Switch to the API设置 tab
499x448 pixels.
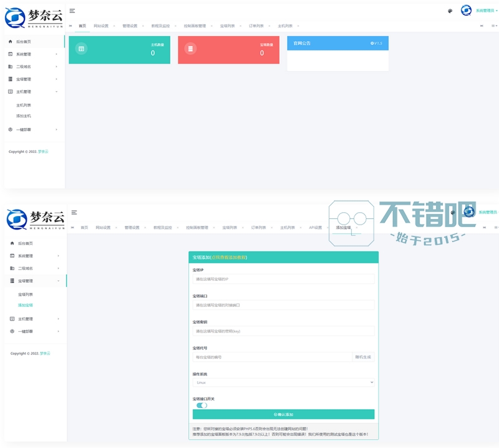(315, 228)
